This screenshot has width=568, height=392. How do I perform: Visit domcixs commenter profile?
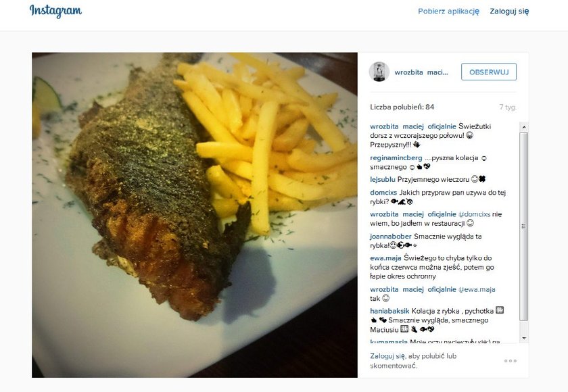[383, 193]
